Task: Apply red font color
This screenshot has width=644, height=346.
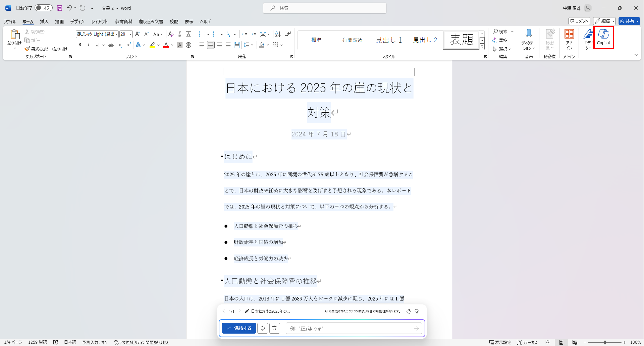Action: pyautogui.click(x=166, y=45)
